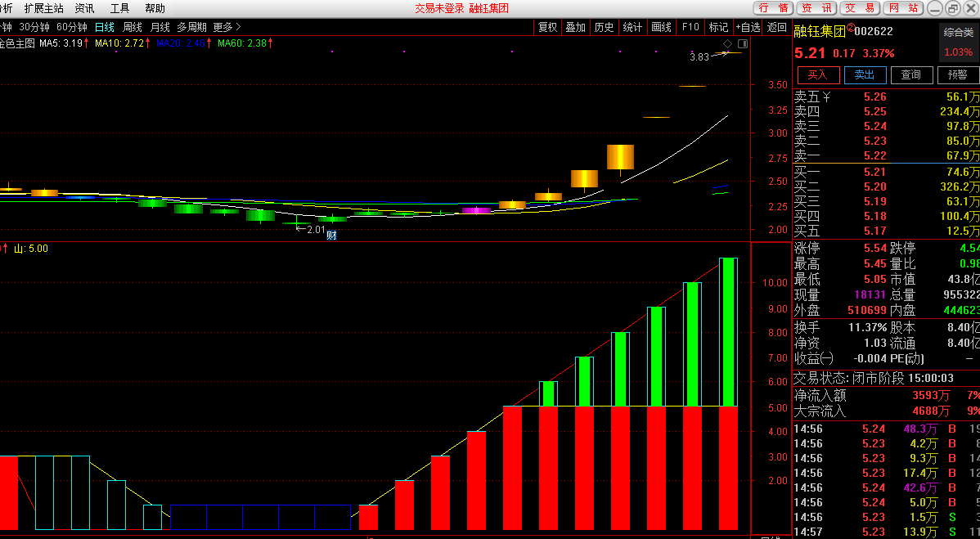Screen dimensions: 980x539
Task: Click the 交易状态 闭市阶段 row
Action: click(886, 378)
